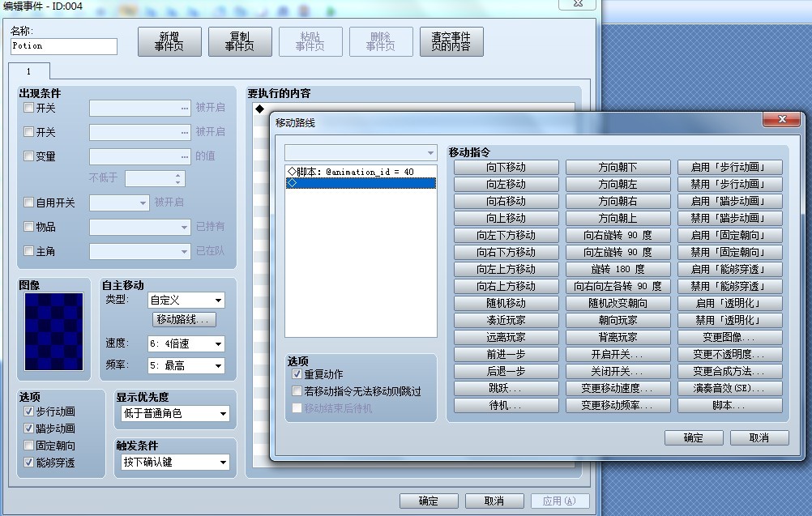The height and width of the screenshot is (516, 812).
Task: Select the empty highlighted route line
Action: pos(361,183)
